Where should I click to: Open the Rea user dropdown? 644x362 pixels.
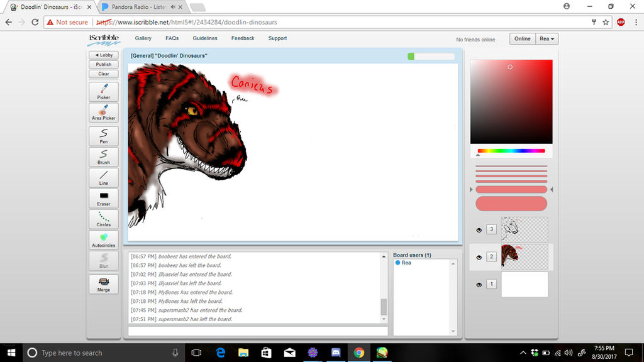click(x=547, y=38)
